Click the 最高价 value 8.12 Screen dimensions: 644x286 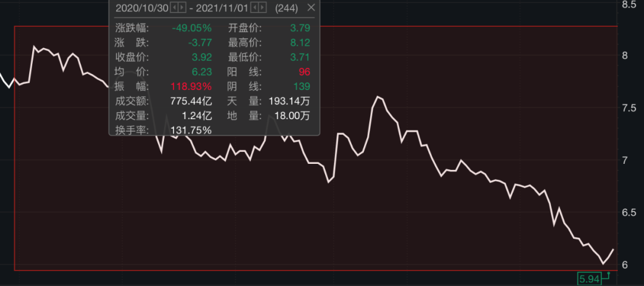(299, 43)
